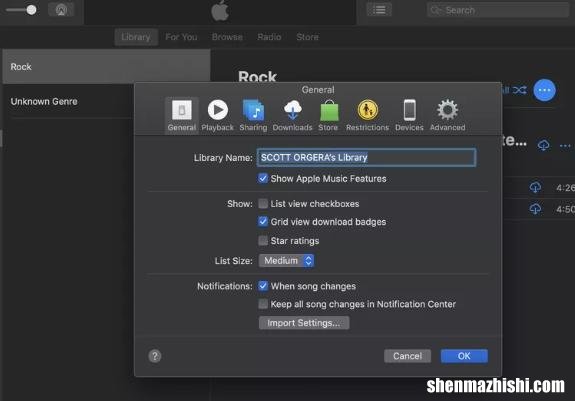Image resolution: width=575 pixels, height=401 pixels.
Task: Open the Downloads preferences pane
Action: (x=292, y=115)
